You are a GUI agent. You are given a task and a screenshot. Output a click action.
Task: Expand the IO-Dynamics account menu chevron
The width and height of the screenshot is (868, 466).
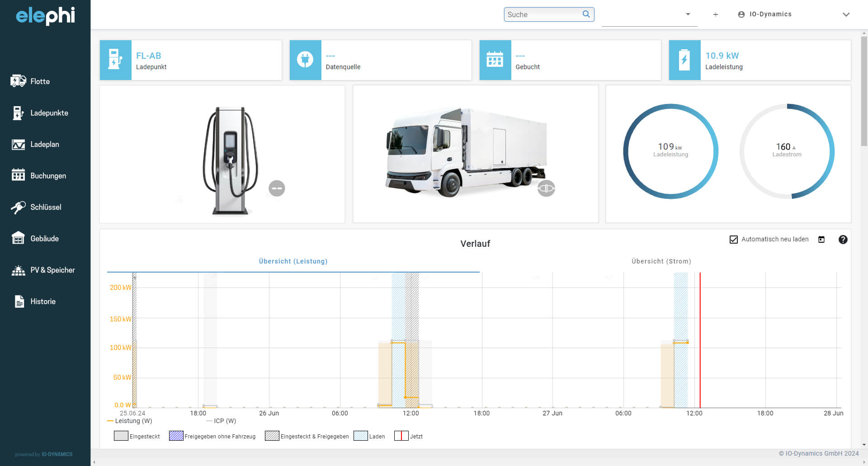(x=846, y=14)
